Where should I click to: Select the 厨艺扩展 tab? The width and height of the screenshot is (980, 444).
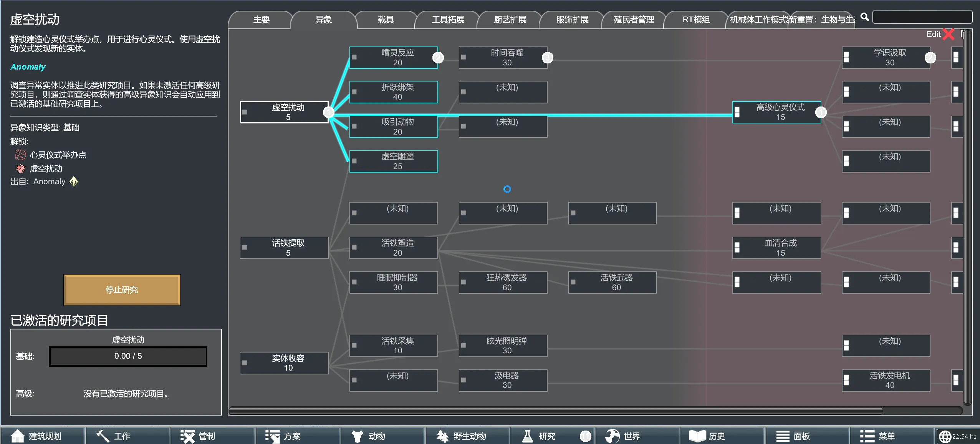510,20
